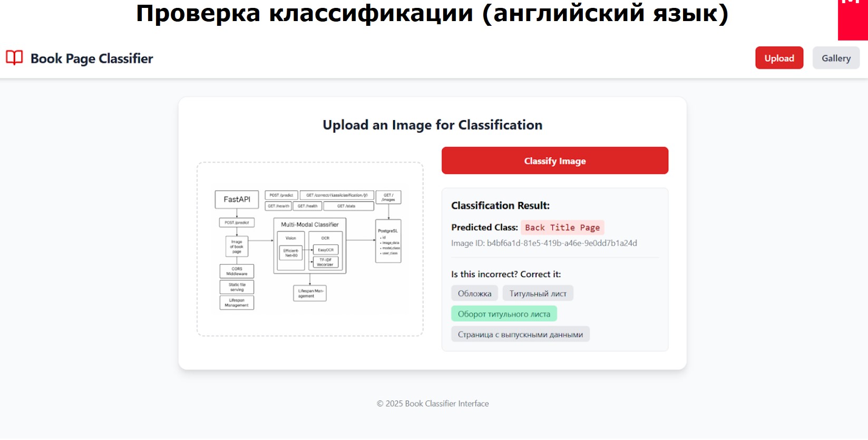Screen dimensions: 868x440
Task: Click the Back Title Page class badge
Action: (x=562, y=228)
